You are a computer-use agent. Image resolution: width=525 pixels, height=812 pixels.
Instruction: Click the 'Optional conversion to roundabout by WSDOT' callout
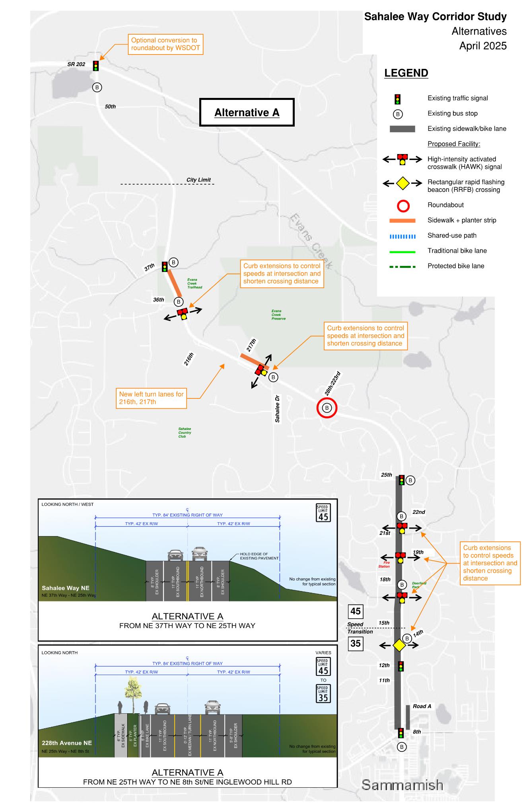[x=165, y=44]
